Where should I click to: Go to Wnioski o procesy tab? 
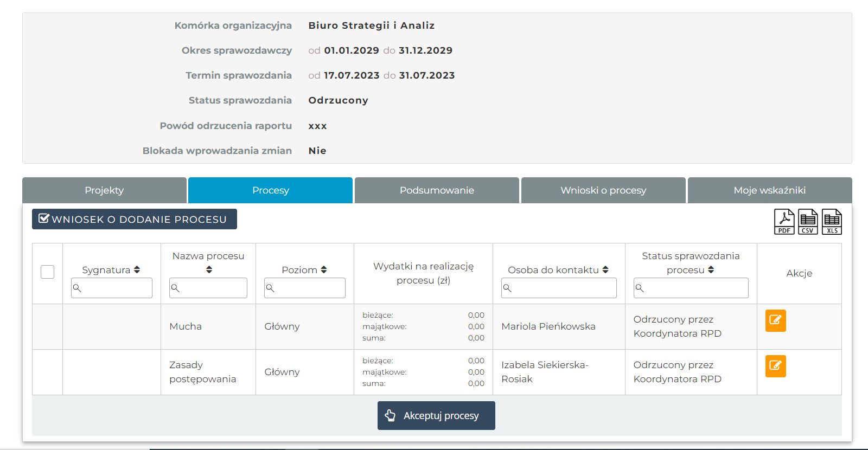(603, 190)
